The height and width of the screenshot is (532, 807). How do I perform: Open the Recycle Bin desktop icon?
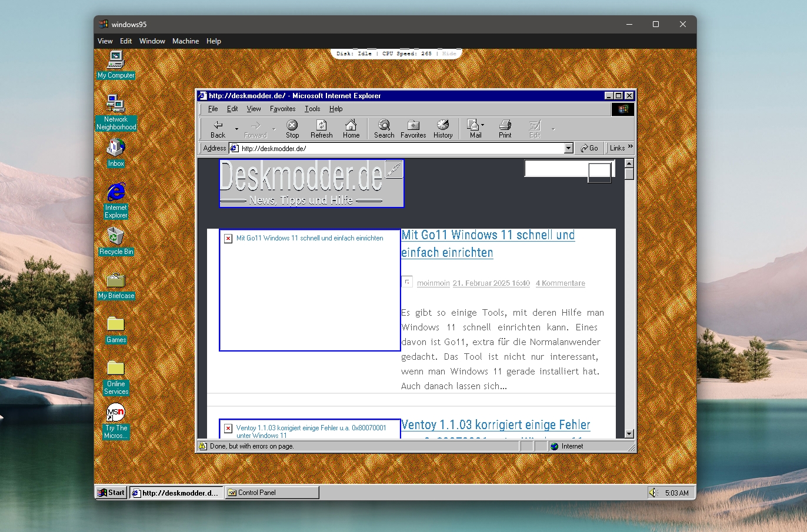point(116,242)
